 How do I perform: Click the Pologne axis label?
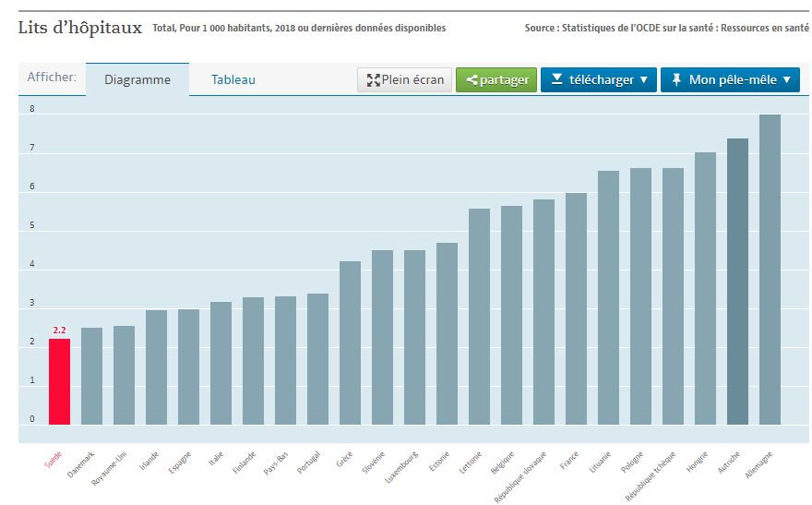point(632,462)
